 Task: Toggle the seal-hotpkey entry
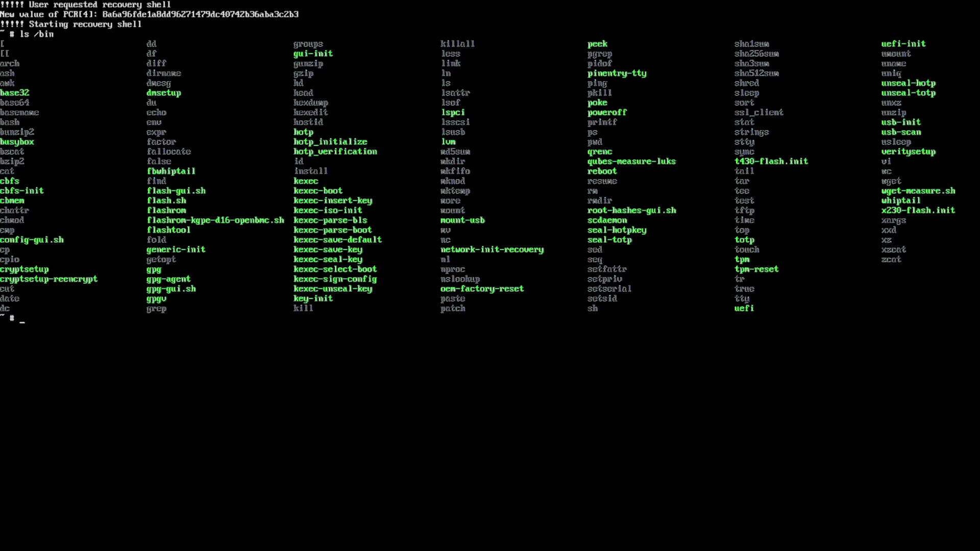click(x=617, y=230)
